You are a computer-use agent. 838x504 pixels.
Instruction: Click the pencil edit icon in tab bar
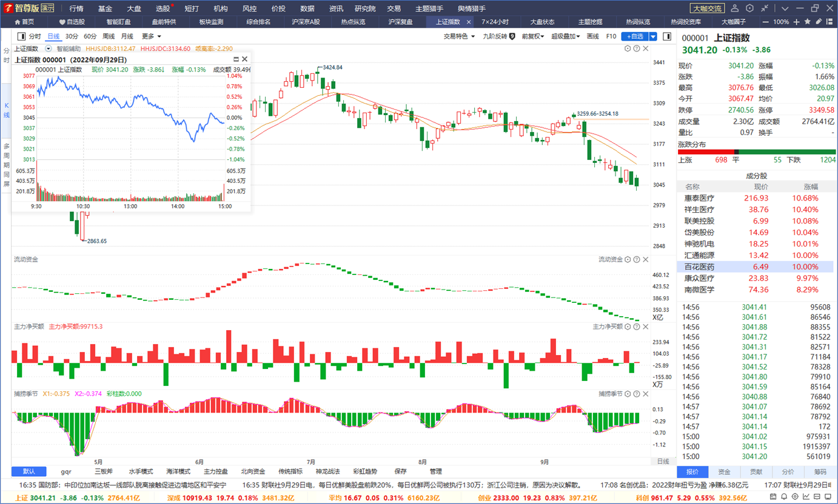[819, 21]
